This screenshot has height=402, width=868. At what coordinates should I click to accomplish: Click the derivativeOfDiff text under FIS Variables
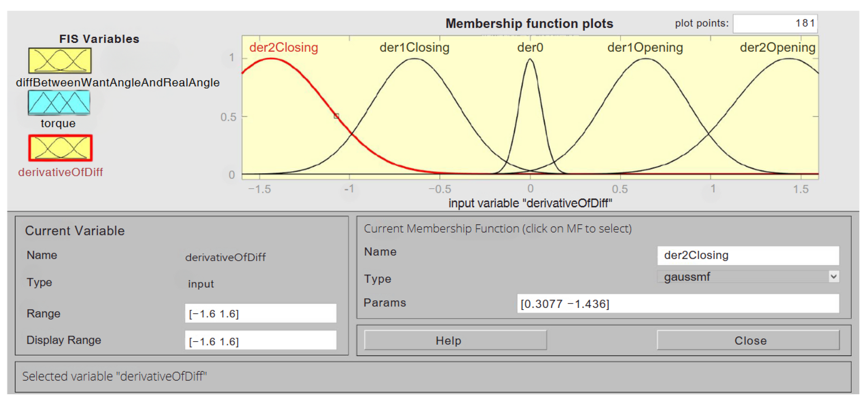tap(60, 172)
